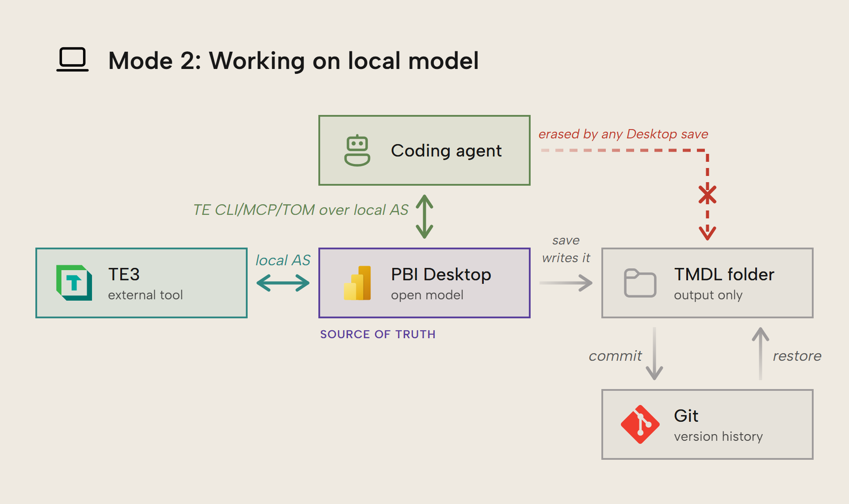Click the robot icon in Coding agent box

(357, 150)
